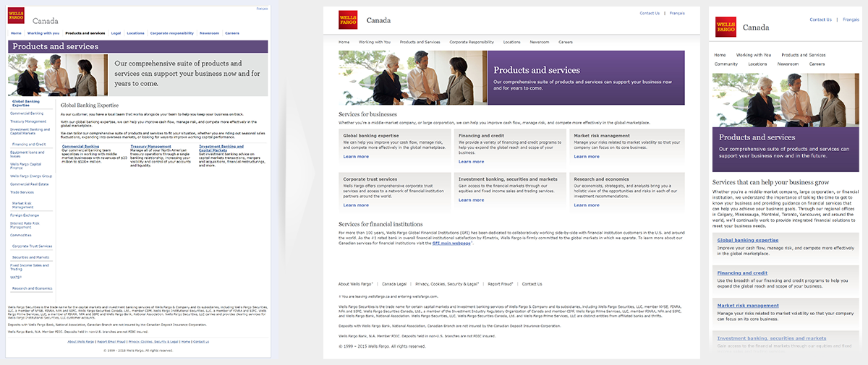The image size is (868, 365).
Task: Open the GFI main webpage link
Action: (451, 244)
